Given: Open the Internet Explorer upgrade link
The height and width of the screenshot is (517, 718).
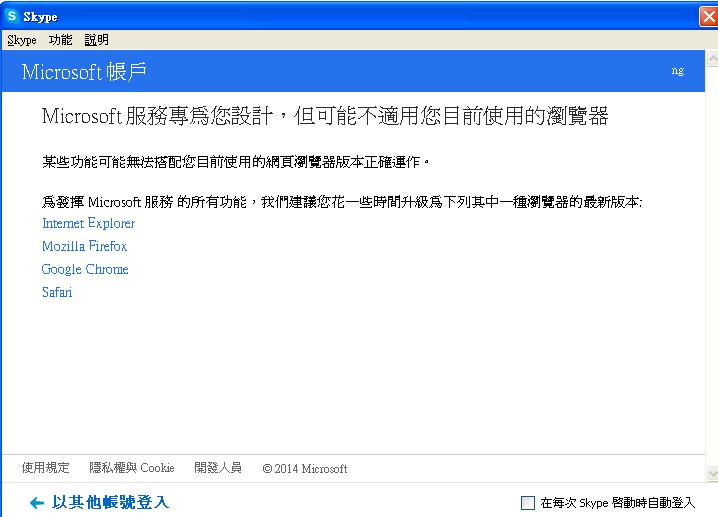Looking at the screenshot, I should pos(88,223).
